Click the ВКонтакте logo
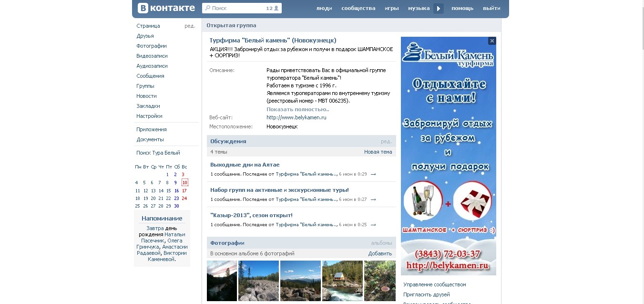 (x=166, y=8)
